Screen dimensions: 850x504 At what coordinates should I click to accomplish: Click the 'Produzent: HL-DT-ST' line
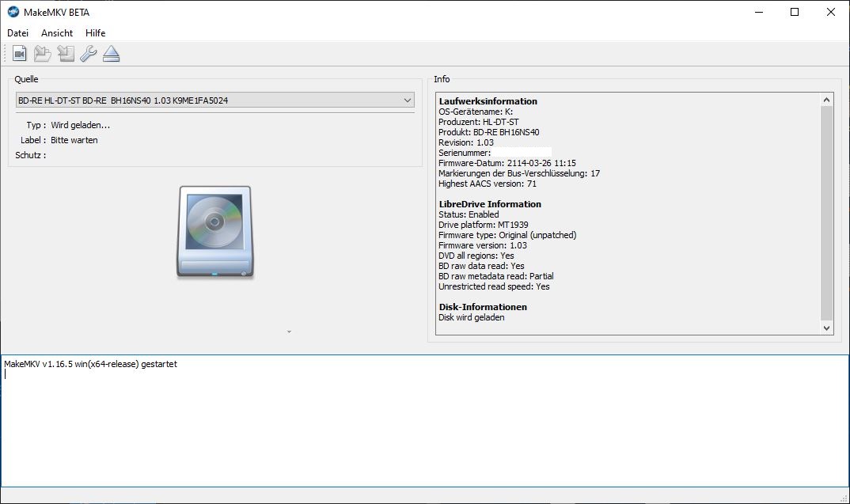479,122
